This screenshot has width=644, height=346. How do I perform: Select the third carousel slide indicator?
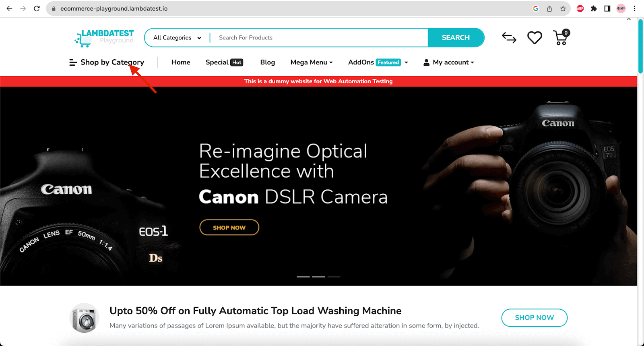pos(334,277)
